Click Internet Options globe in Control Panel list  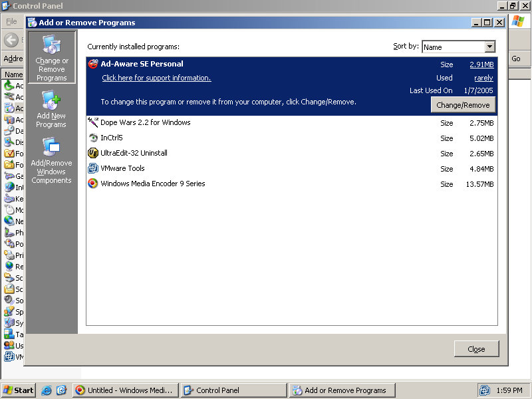[x=9, y=188]
